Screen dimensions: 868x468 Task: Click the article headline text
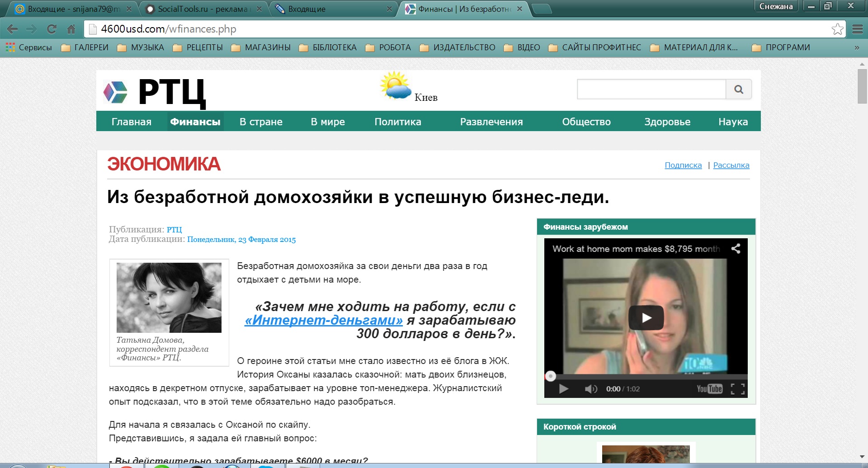point(358,197)
